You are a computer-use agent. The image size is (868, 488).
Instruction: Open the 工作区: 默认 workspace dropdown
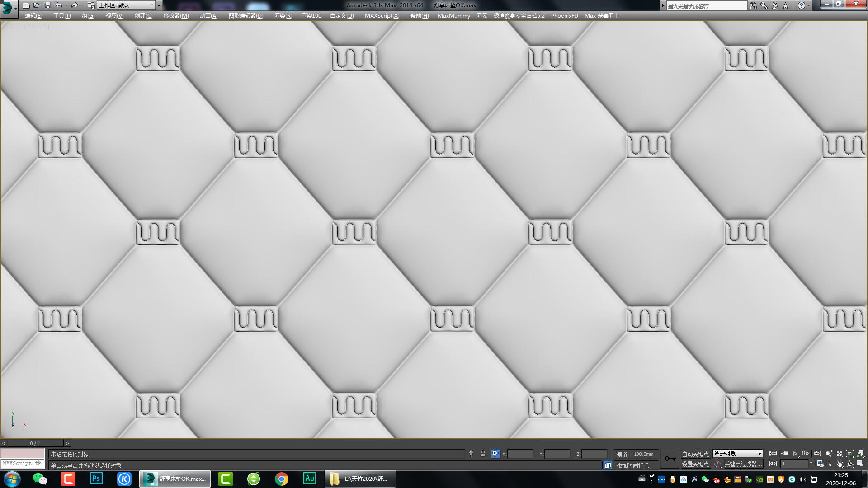pos(152,5)
